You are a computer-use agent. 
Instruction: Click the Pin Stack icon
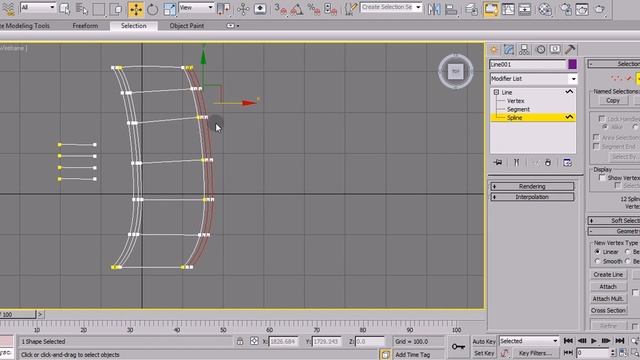tap(498, 162)
